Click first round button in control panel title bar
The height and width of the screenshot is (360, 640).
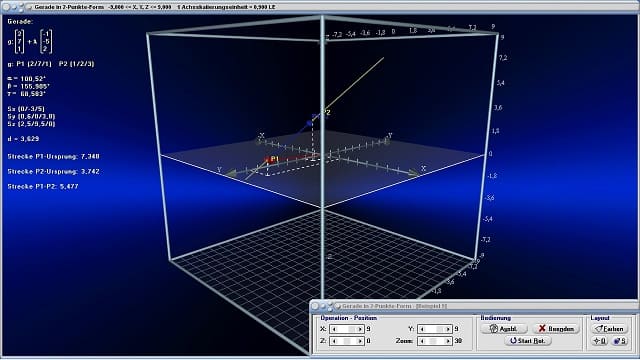pyautogui.click(x=315, y=306)
